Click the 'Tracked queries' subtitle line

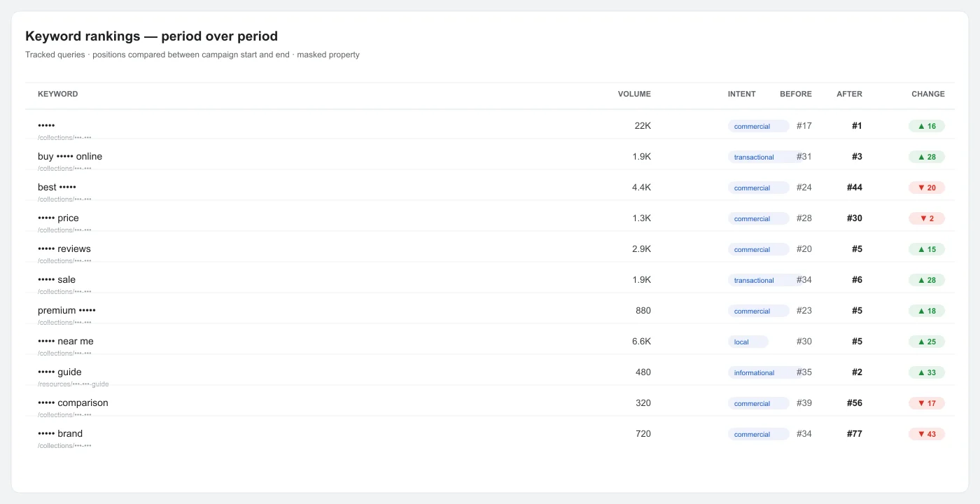coord(192,55)
